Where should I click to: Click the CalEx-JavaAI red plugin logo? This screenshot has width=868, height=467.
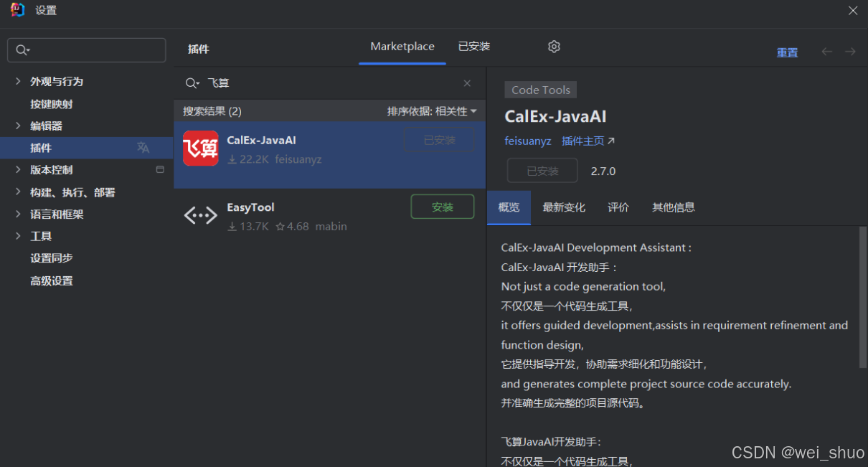tap(201, 148)
